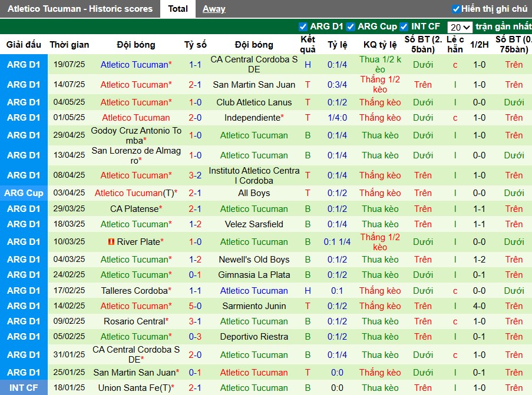The image size is (532, 395).
Task: Open the CA Central Cordoba S DE team link in the 19/07/25 row
Action: [254, 64]
